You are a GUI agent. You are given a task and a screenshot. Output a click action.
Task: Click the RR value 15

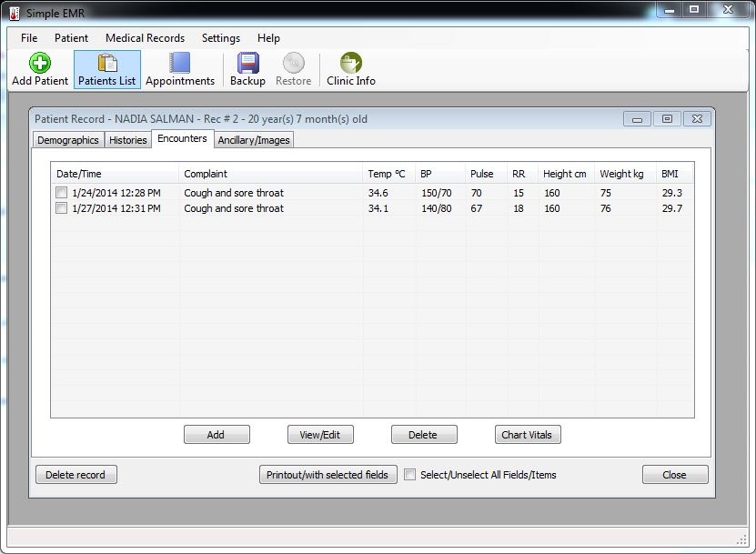(x=519, y=193)
